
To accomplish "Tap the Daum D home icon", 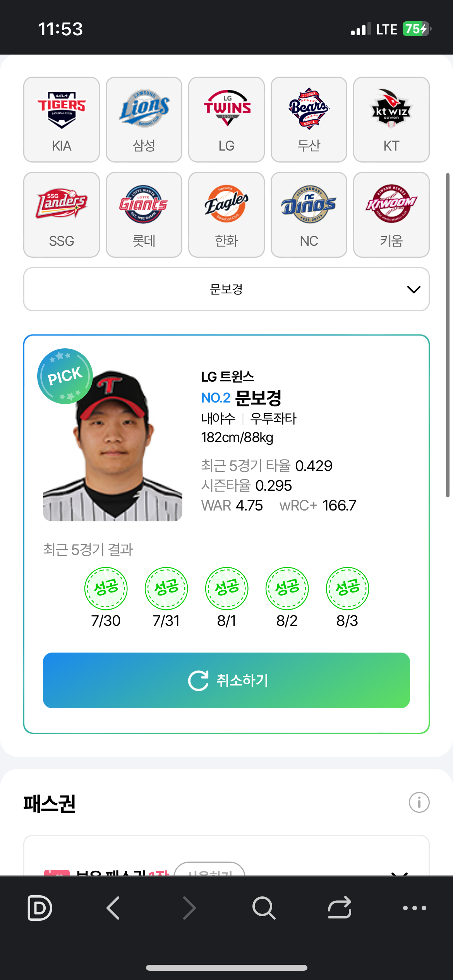I will pos(40,908).
